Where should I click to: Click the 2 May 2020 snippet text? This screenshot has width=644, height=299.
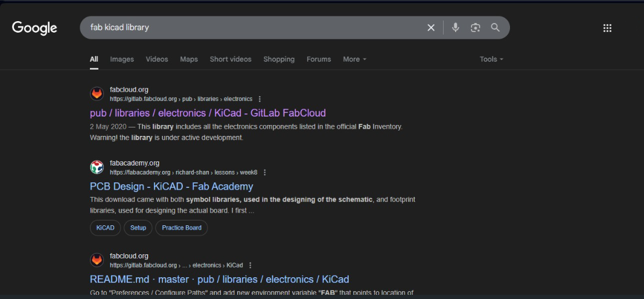[108, 127]
